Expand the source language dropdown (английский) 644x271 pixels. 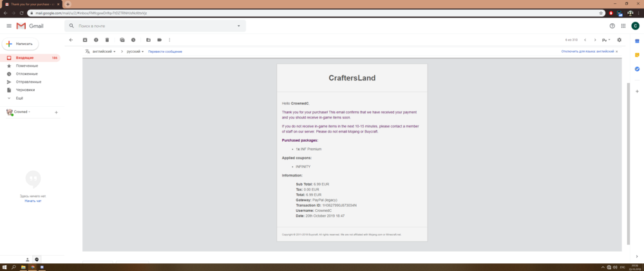(105, 51)
